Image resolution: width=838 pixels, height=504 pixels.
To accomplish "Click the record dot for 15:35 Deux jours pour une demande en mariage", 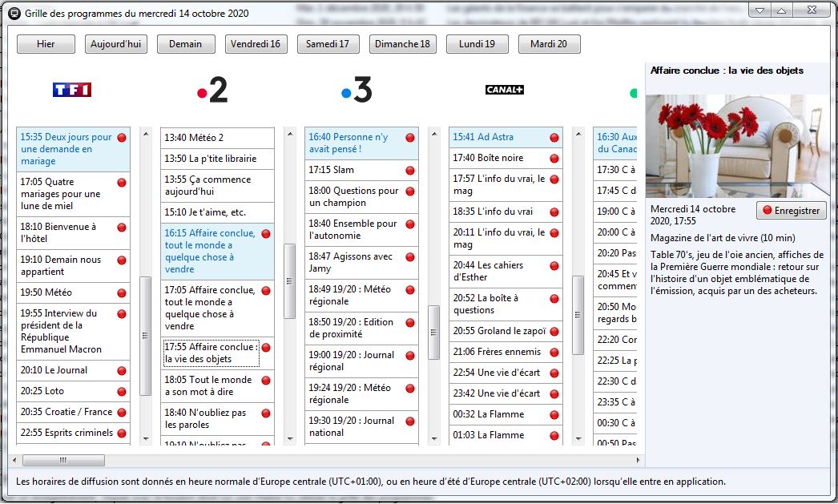I will pyautogui.click(x=122, y=137).
